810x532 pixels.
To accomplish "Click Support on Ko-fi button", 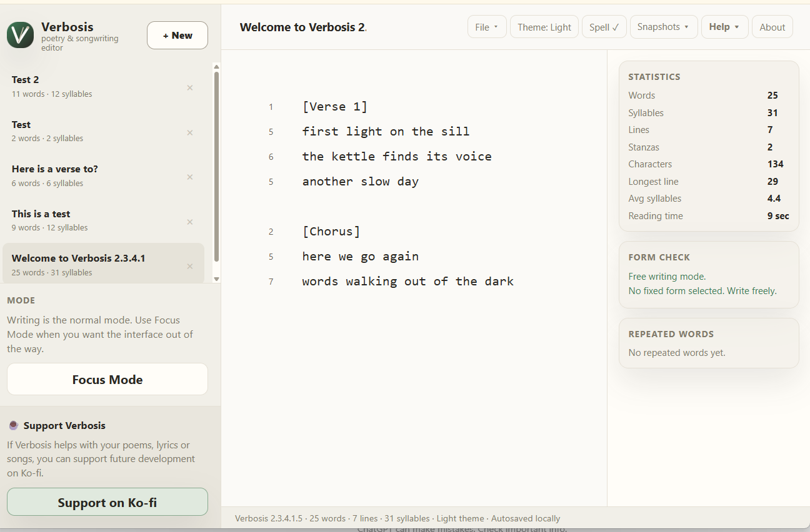I will click(x=107, y=502).
